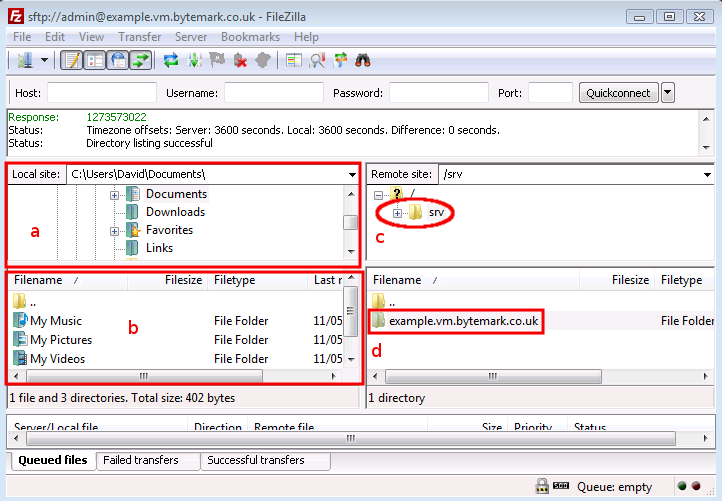
Task: Toggle transfer queue display icon
Action: click(140, 60)
